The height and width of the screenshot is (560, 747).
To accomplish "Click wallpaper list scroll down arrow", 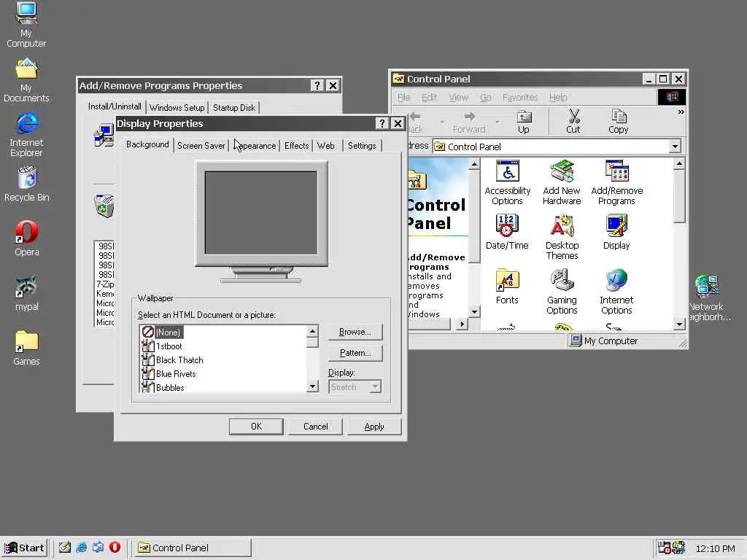I will (x=312, y=386).
